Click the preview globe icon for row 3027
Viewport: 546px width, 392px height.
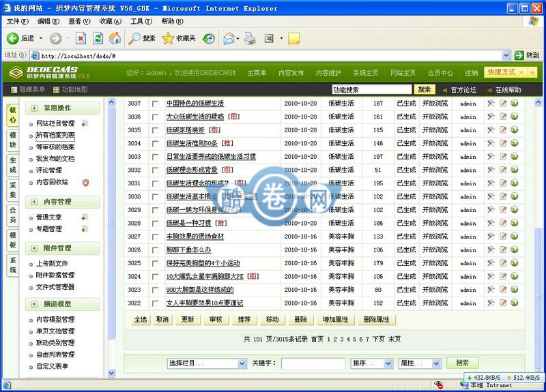click(x=515, y=236)
